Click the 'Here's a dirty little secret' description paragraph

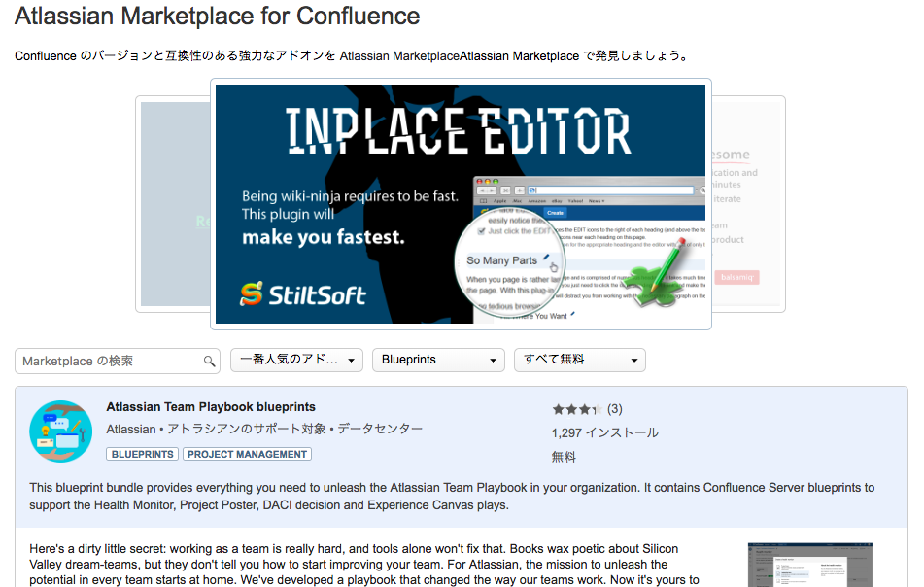pos(364,565)
